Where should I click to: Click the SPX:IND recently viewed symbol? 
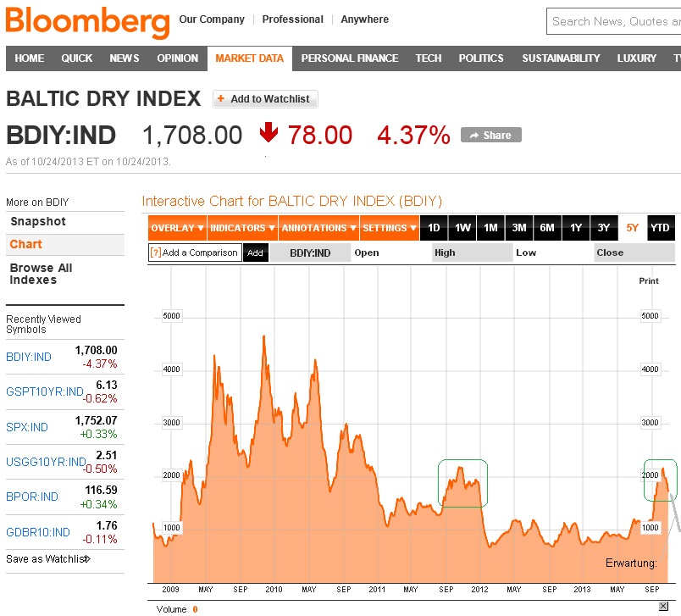coord(25,426)
